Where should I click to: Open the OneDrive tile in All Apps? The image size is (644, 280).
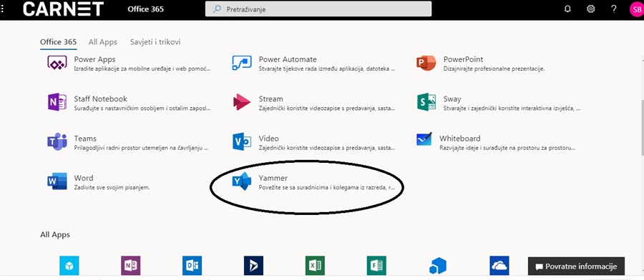[499, 266]
